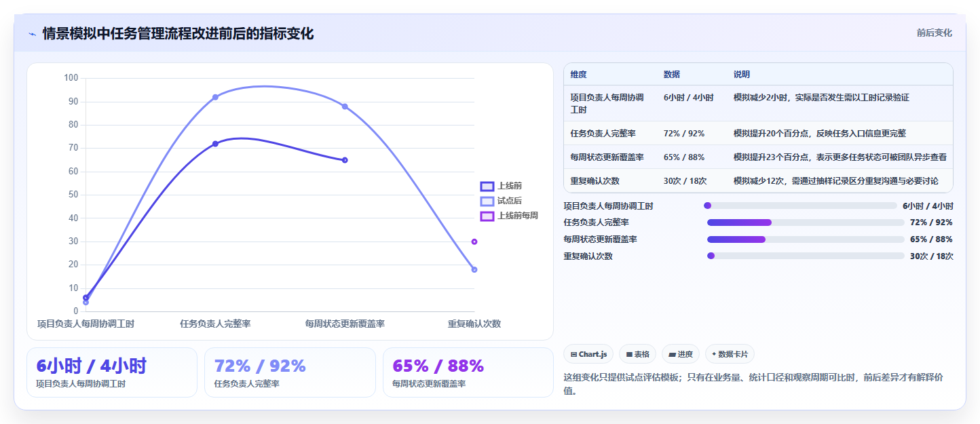Click the 任务负责人完整率 x-axis label
Screen dimensions: 980x424
[215, 324]
